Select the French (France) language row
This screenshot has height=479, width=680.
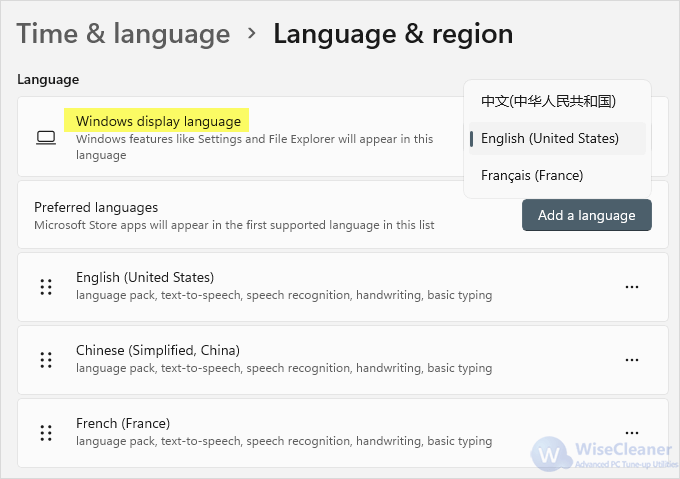(x=343, y=433)
